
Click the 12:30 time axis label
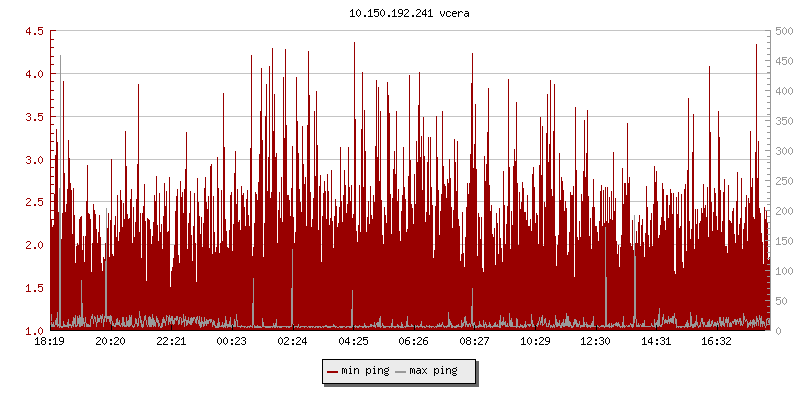coord(596,342)
